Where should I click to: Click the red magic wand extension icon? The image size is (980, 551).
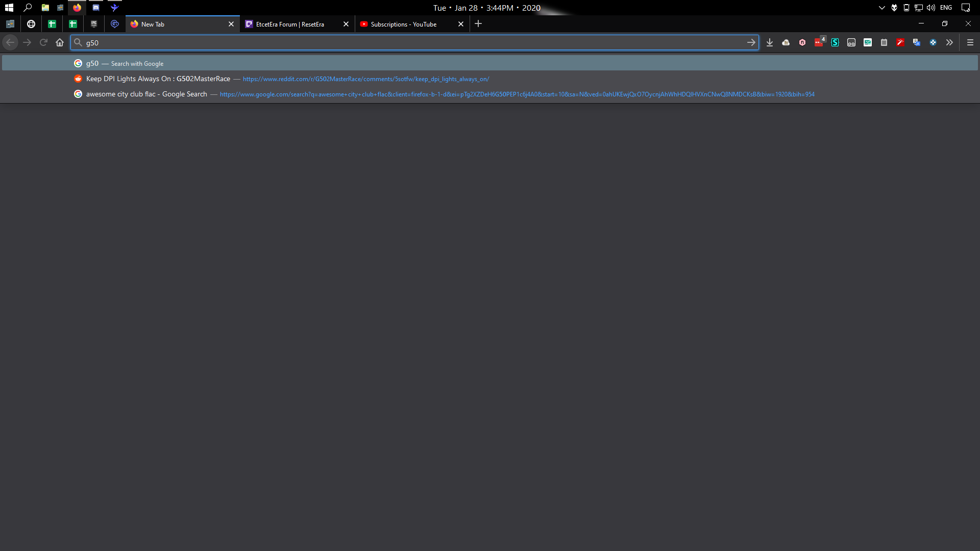(900, 43)
